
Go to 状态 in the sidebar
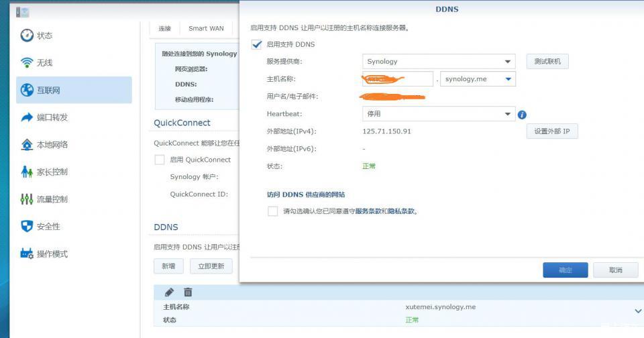pyautogui.click(x=45, y=36)
